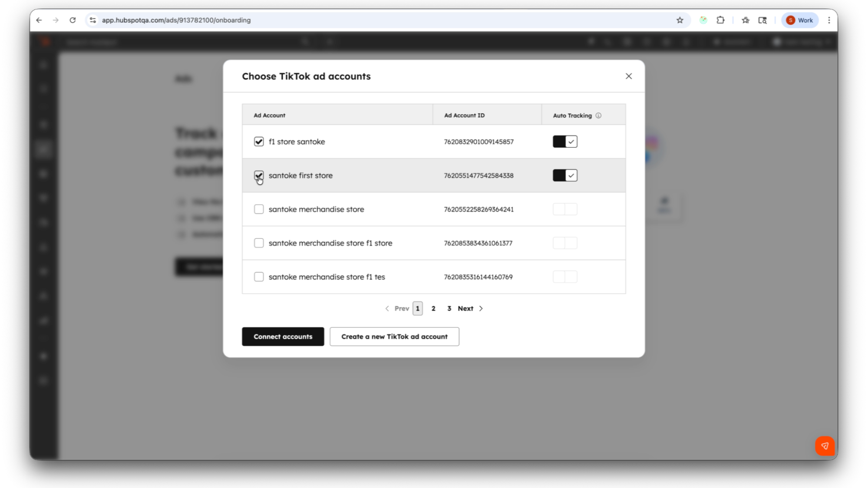Click the santoke merchandise store f1 tes name
This screenshot has width=868, height=488.
327,277
